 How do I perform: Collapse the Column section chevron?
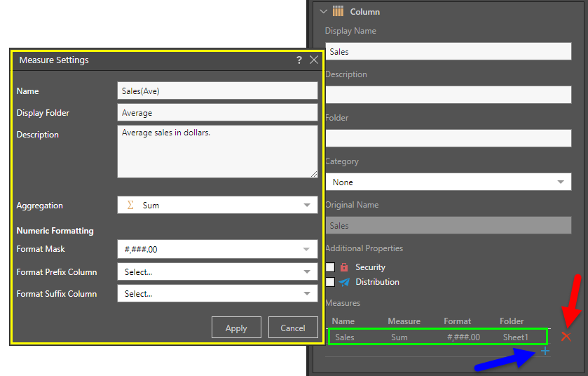coord(322,12)
